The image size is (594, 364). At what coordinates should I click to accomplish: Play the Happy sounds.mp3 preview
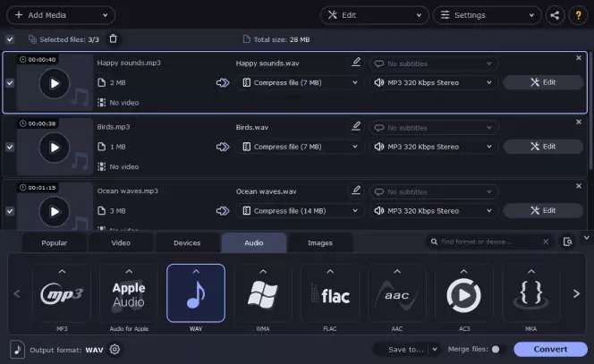click(55, 83)
